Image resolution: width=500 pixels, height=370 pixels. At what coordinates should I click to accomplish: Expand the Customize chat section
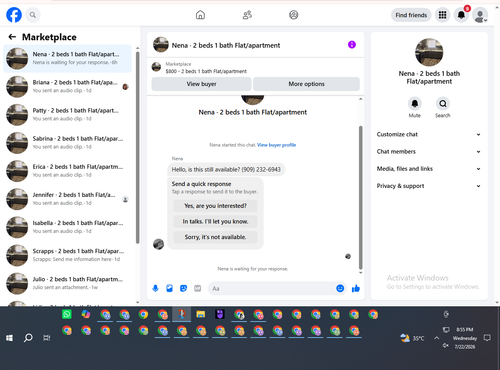[x=429, y=134]
